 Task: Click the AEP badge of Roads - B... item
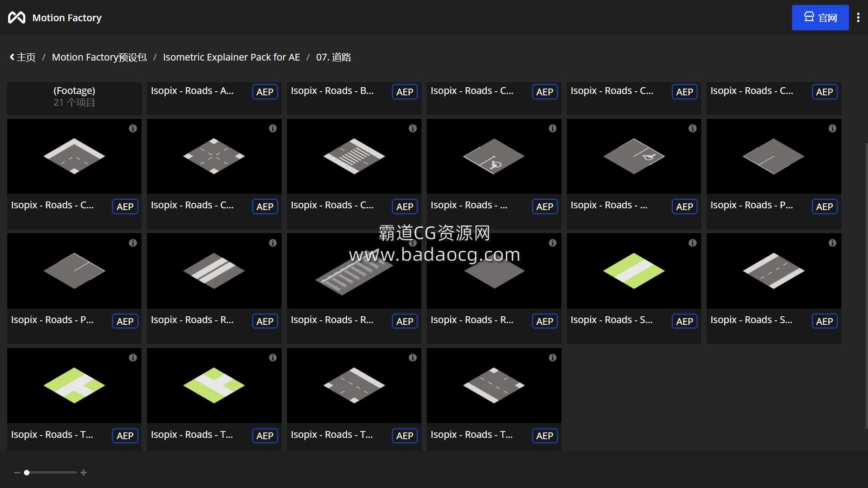(405, 92)
